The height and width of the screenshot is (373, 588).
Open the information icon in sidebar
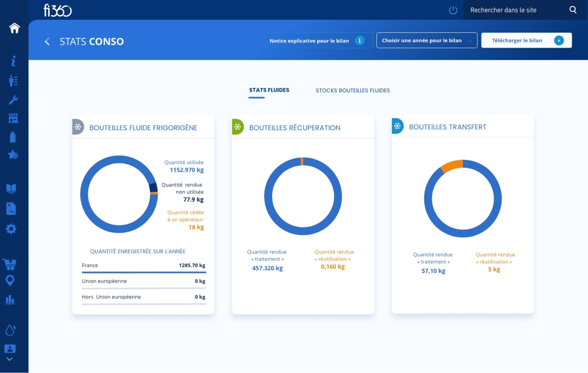pyautogui.click(x=13, y=61)
